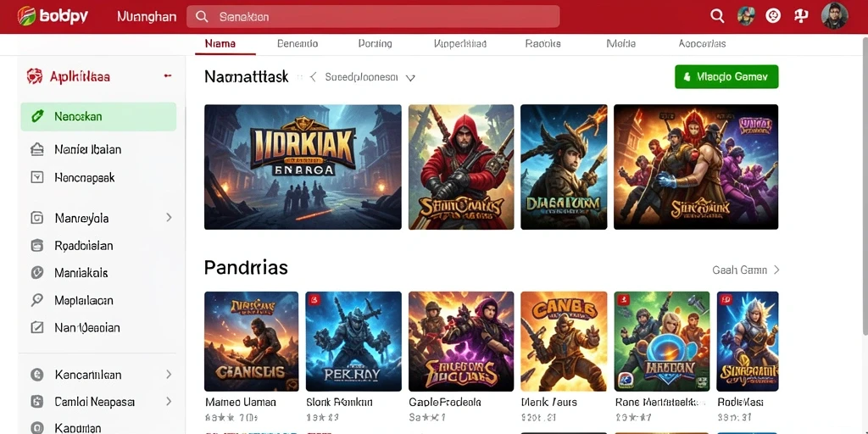Open the Mopertatiad tab
868x434 pixels.
460,43
